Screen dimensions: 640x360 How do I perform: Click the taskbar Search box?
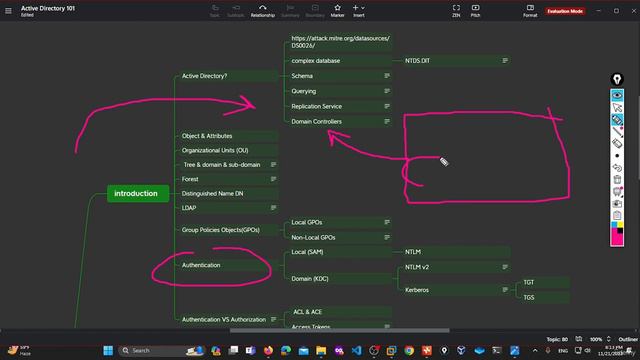point(161,350)
